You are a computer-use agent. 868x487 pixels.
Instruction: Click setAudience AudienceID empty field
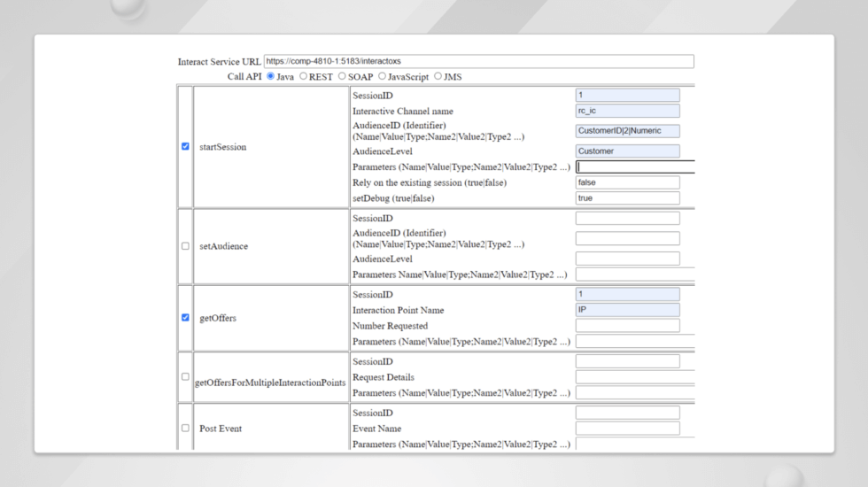628,238
